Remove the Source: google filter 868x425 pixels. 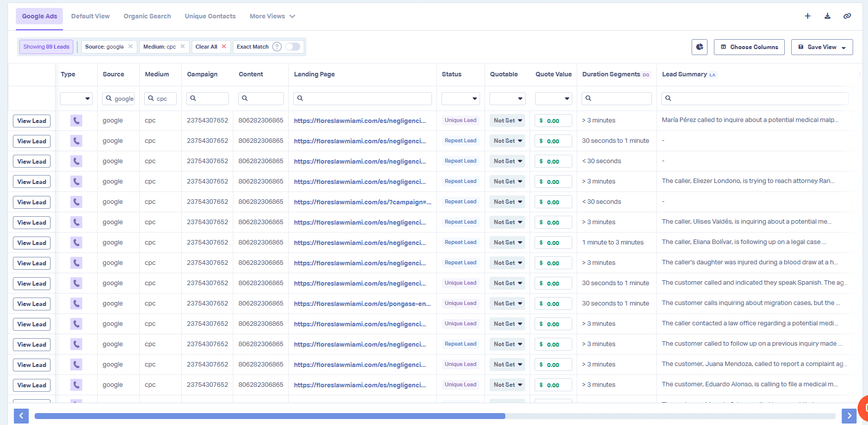[x=130, y=47]
